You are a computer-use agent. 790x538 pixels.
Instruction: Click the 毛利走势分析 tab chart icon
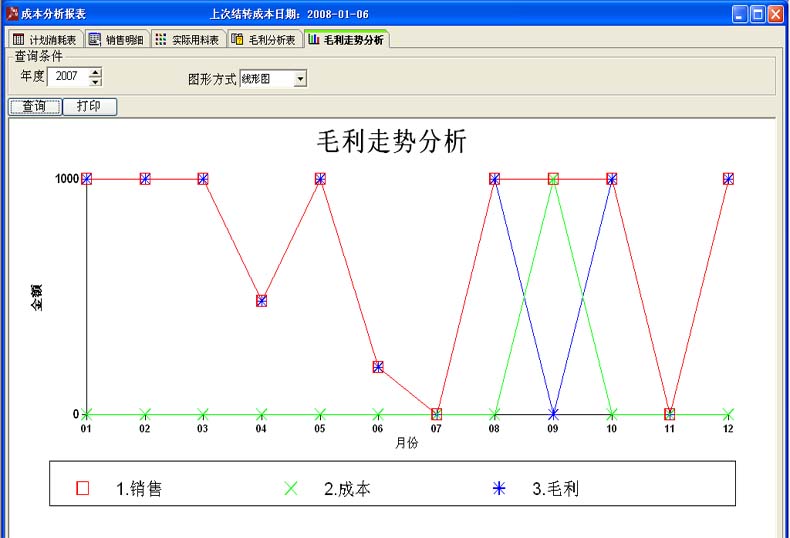[x=314, y=40]
